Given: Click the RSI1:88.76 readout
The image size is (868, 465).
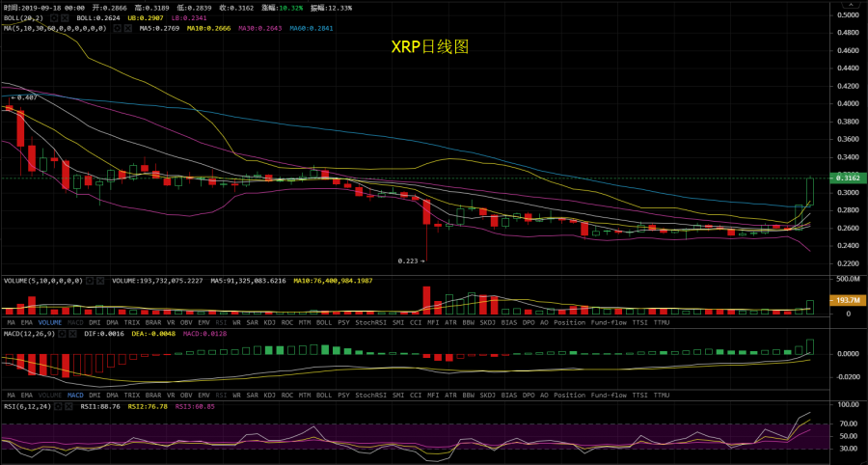Looking at the screenshot, I should [100, 406].
